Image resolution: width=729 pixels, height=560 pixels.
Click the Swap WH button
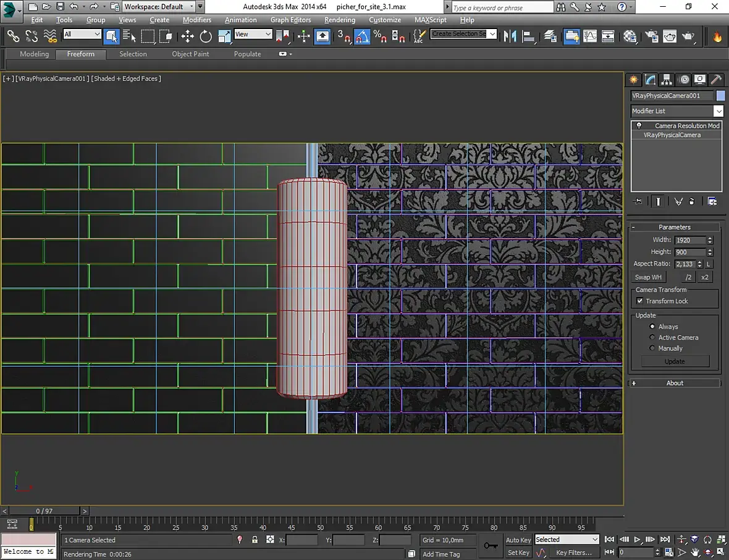648,277
